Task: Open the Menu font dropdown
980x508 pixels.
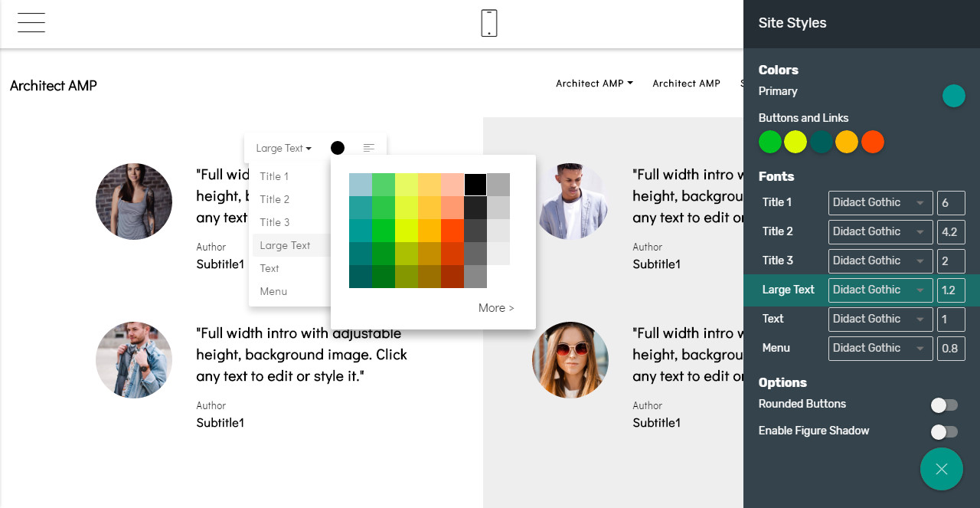Action: coord(880,348)
